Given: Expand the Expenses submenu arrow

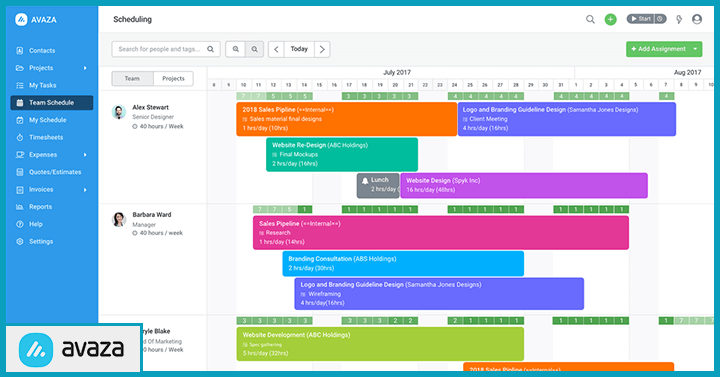Looking at the screenshot, I should tap(85, 155).
